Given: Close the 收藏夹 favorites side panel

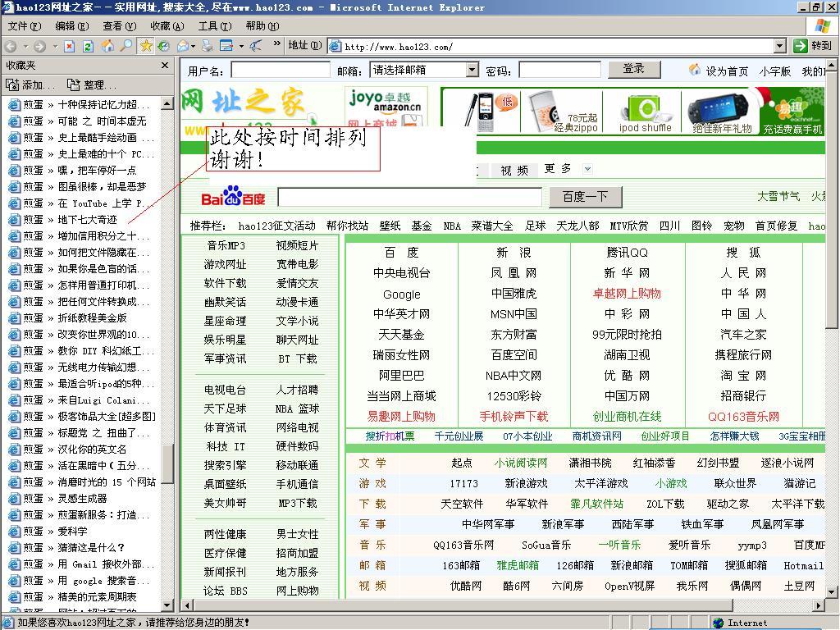Looking at the screenshot, I should [x=165, y=66].
